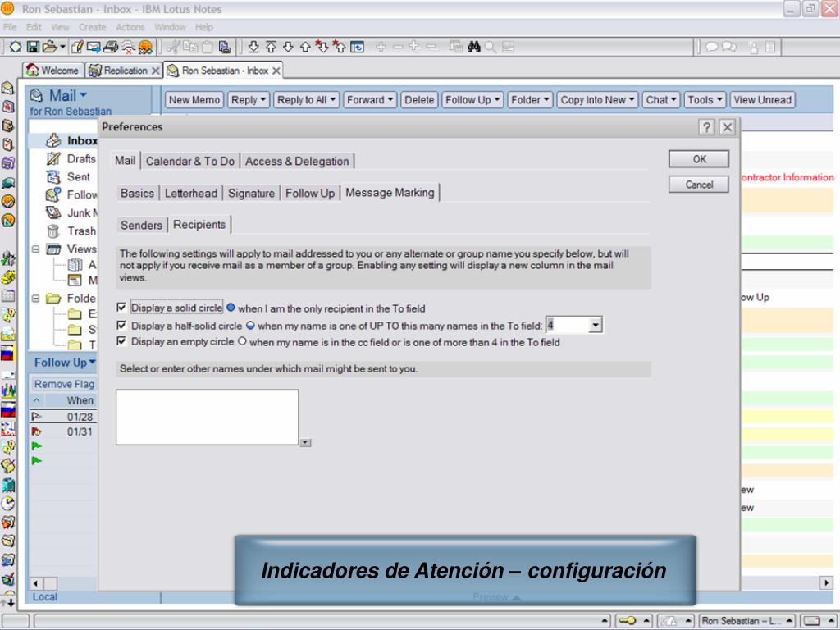
Task: Open the To field names count dropdown
Action: pos(596,325)
